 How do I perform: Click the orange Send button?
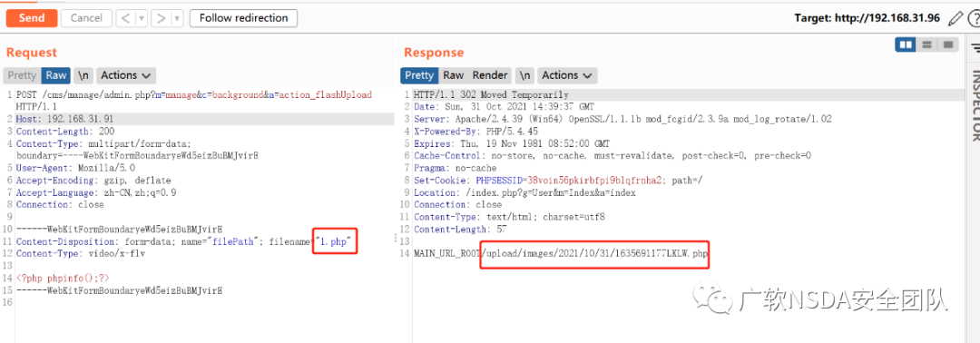click(31, 18)
